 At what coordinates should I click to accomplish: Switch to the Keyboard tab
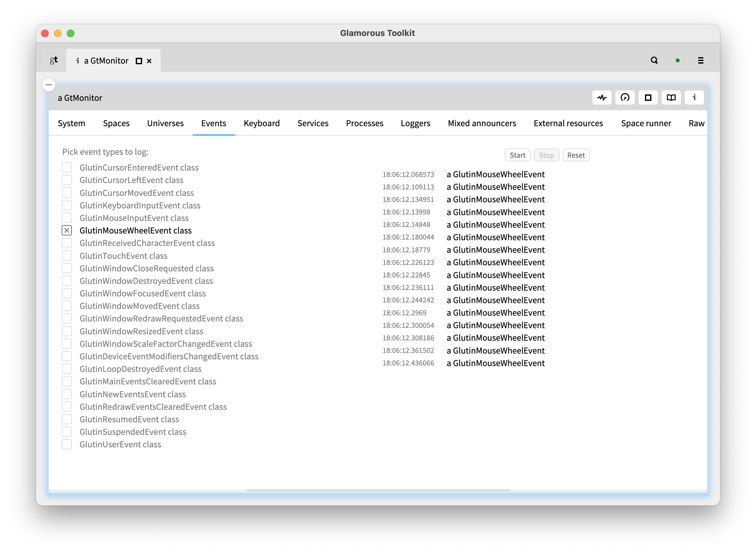pyautogui.click(x=262, y=123)
